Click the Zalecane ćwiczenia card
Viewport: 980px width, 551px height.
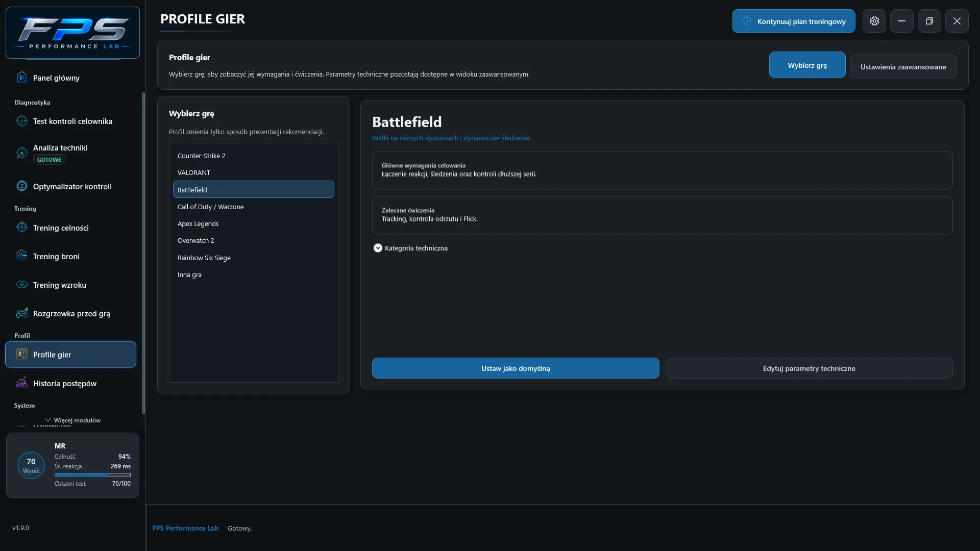point(662,215)
